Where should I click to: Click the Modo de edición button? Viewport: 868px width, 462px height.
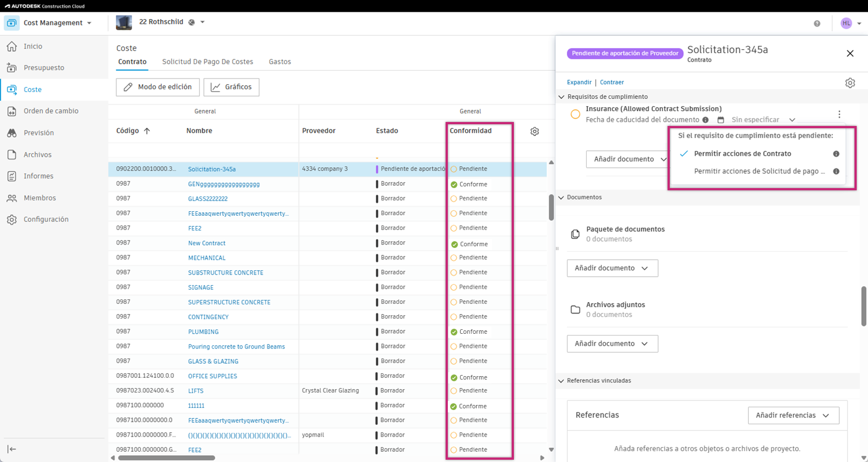tap(158, 87)
